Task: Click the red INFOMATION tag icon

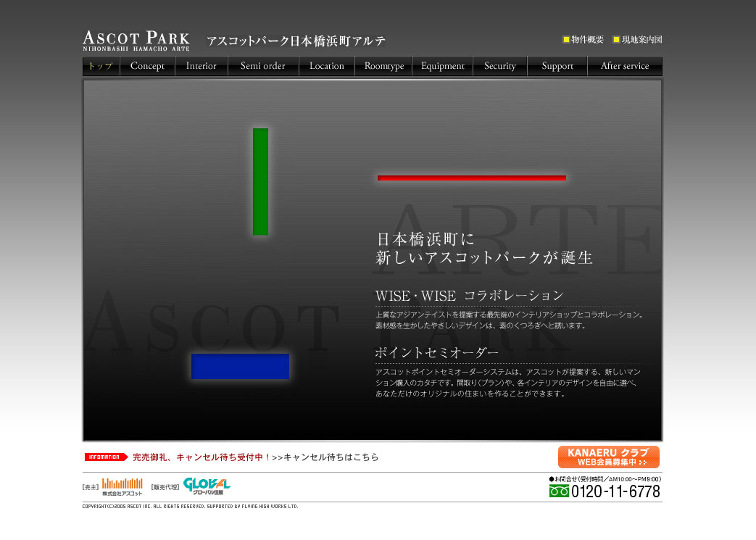Action: click(106, 457)
